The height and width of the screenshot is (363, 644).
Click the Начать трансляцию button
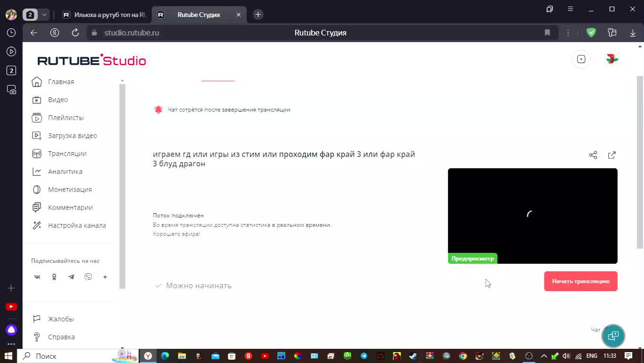(x=581, y=281)
